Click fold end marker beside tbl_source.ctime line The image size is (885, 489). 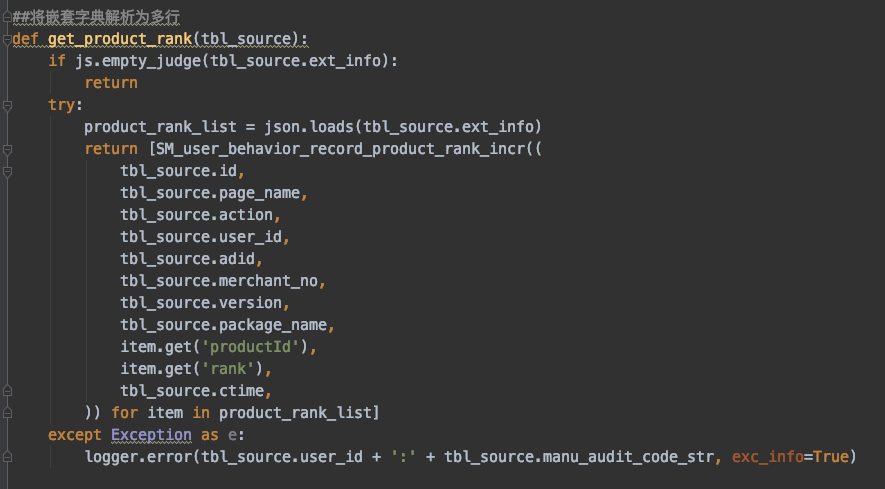pyautogui.click(x=7, y=390)
